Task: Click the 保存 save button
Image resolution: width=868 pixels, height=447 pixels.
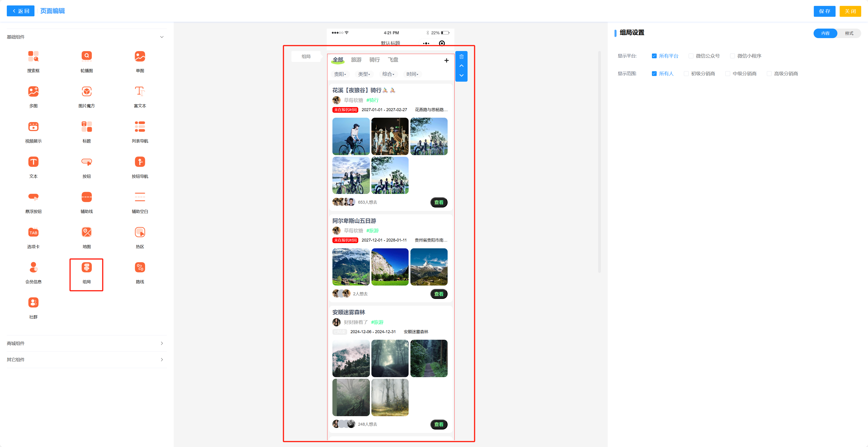Action: (824, 11)
